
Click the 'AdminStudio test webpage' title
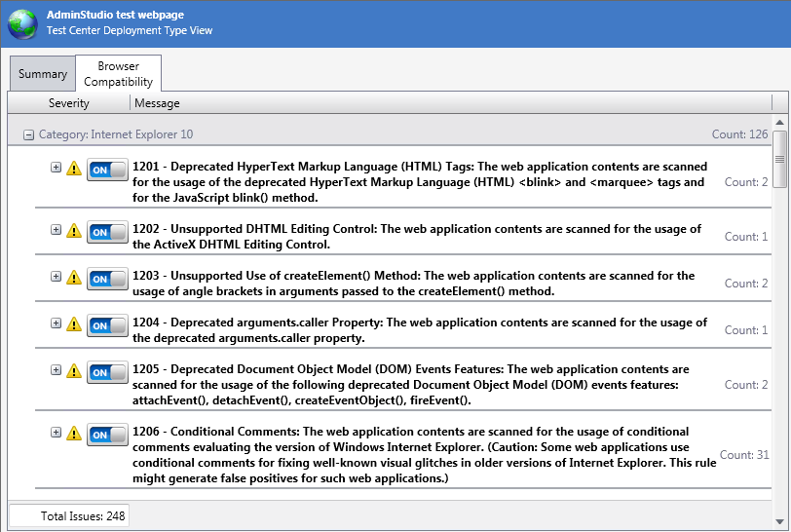point(116,16)
